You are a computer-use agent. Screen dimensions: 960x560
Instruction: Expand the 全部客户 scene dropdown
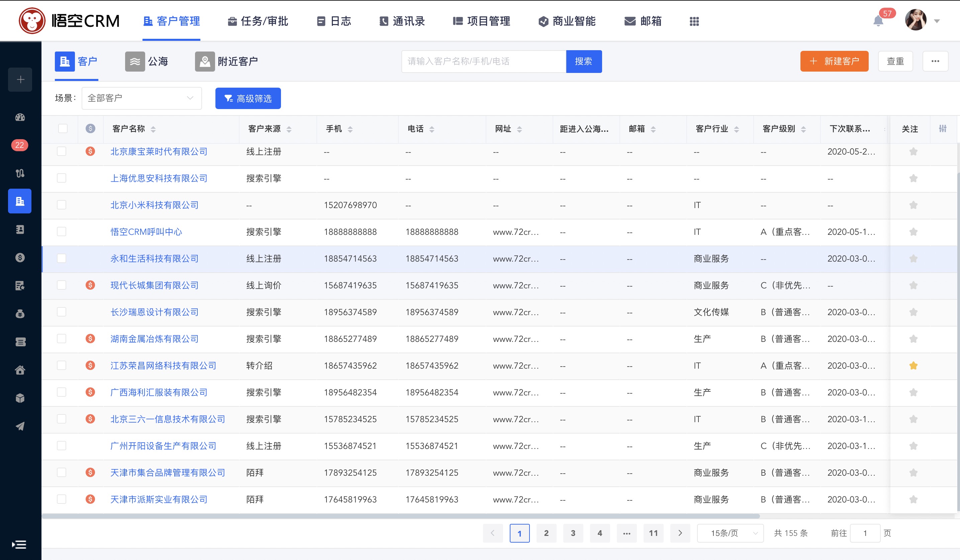141,98
